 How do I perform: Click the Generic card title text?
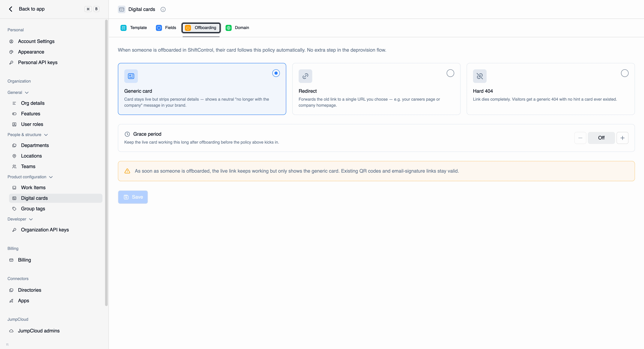pos(138,91)
